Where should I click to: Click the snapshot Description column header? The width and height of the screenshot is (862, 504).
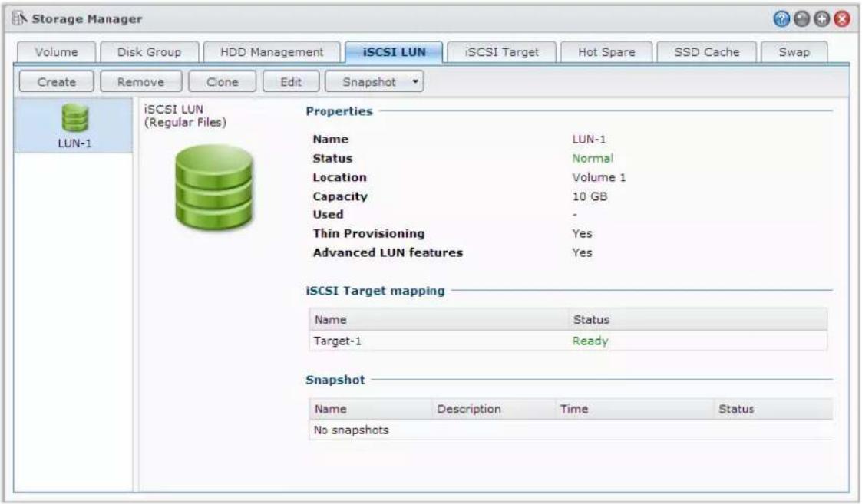(493, 409)
